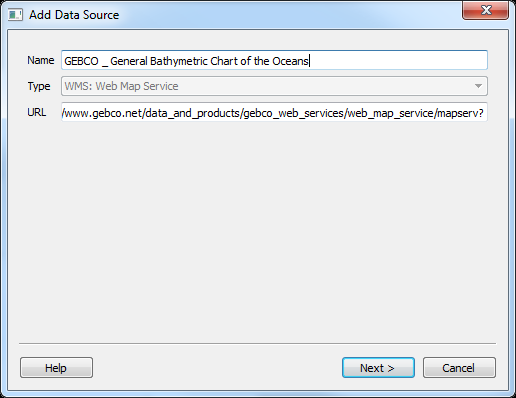Image resolution: width=516 pixels, height=398 pixels.
Task: Click the Add Data Source title bar text
Action: 74,15
